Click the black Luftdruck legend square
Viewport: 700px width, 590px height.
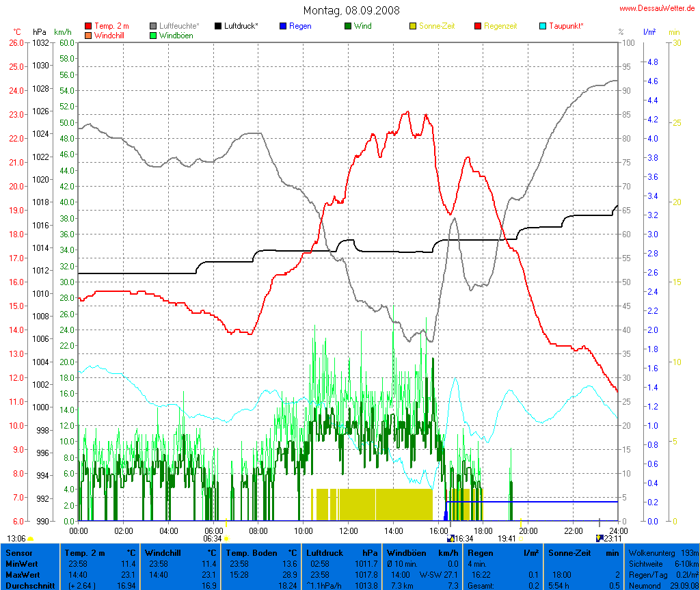[218, 26]
